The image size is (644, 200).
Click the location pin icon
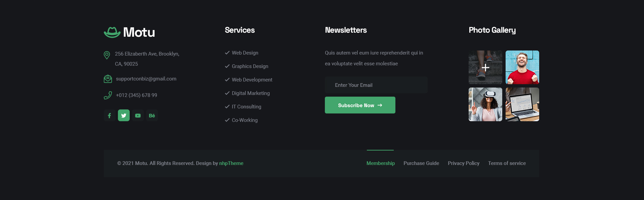click(107, 55)
